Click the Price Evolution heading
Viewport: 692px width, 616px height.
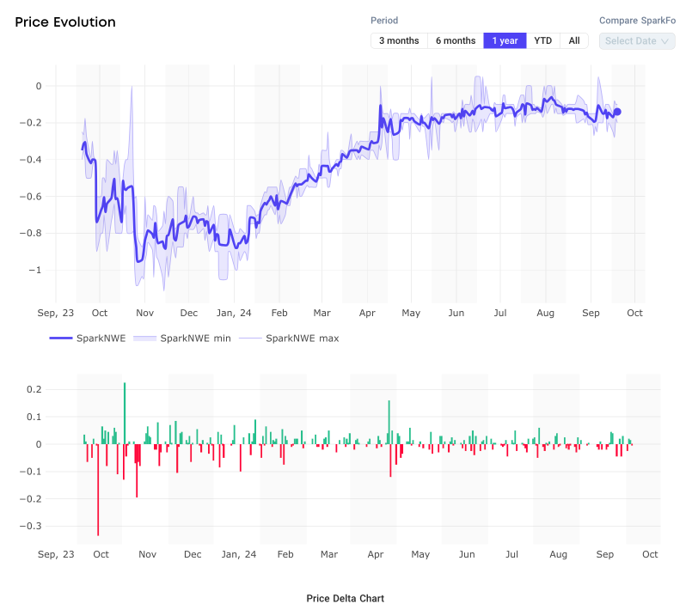point(65,22)
